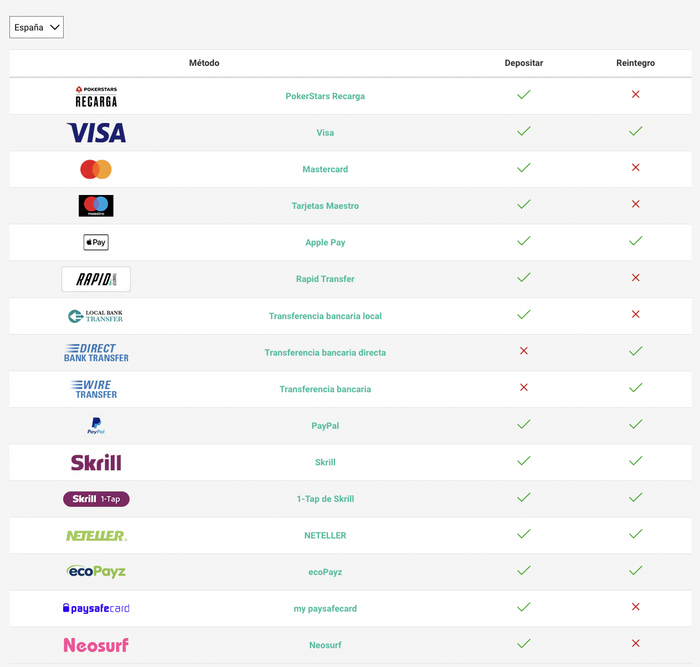Click the PokerStars Recarga logo
The image size is (700, 667).
(x=96, y=96)
